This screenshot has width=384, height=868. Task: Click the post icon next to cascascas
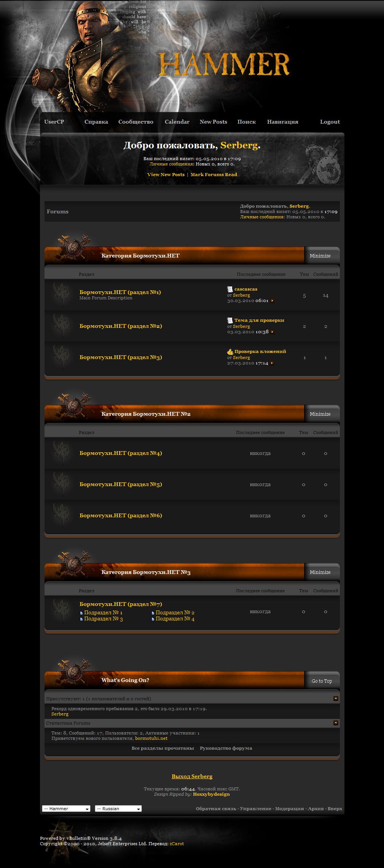pyautogui.click(x=230, y=289)
